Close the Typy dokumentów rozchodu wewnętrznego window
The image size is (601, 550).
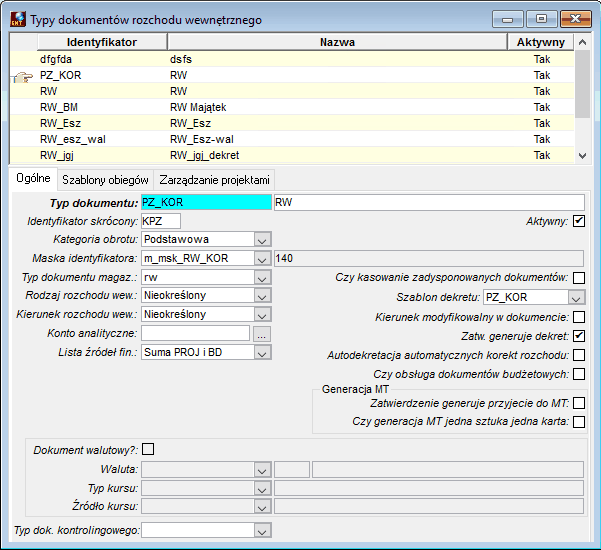(575, 19)
